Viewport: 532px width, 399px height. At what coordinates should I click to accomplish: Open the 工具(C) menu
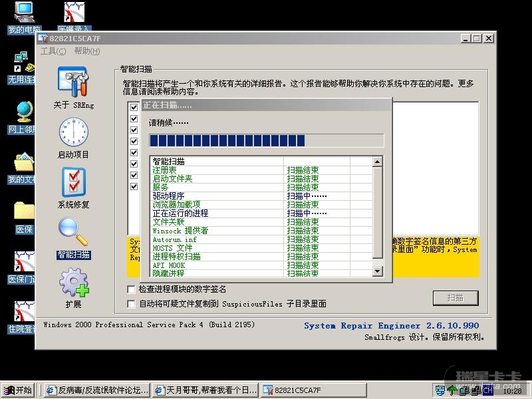coord(53,51)
